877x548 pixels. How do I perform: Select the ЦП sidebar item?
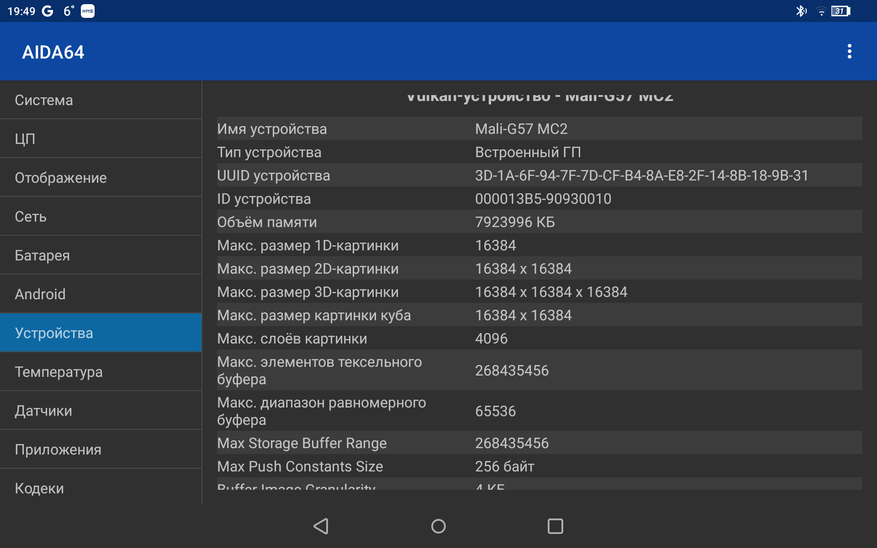100,139
